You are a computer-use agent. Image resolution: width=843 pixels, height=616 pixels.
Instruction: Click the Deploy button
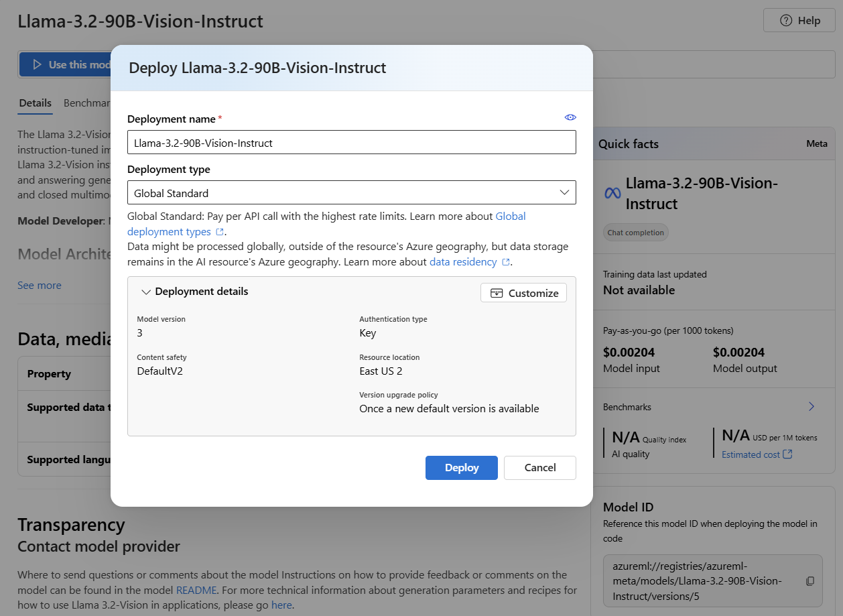tap(461, 467)
